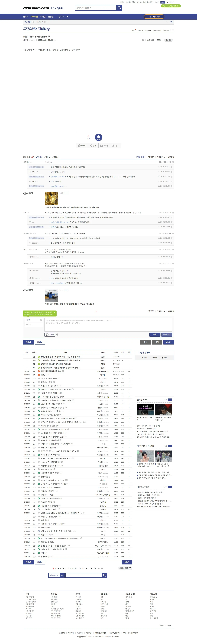Screen dimensions: 197x644
Task: Click the bottom search magnifier button
Action: click(x=105, y=575)
